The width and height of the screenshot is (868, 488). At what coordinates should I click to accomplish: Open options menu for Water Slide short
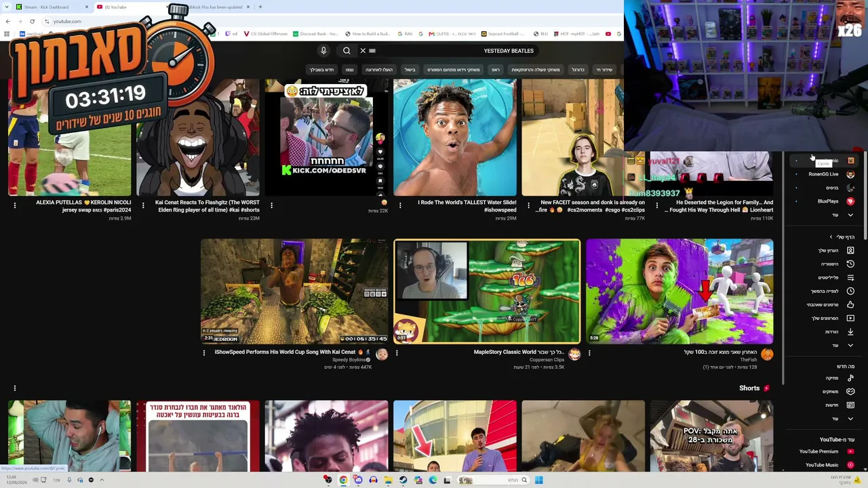tap(400, 205)
